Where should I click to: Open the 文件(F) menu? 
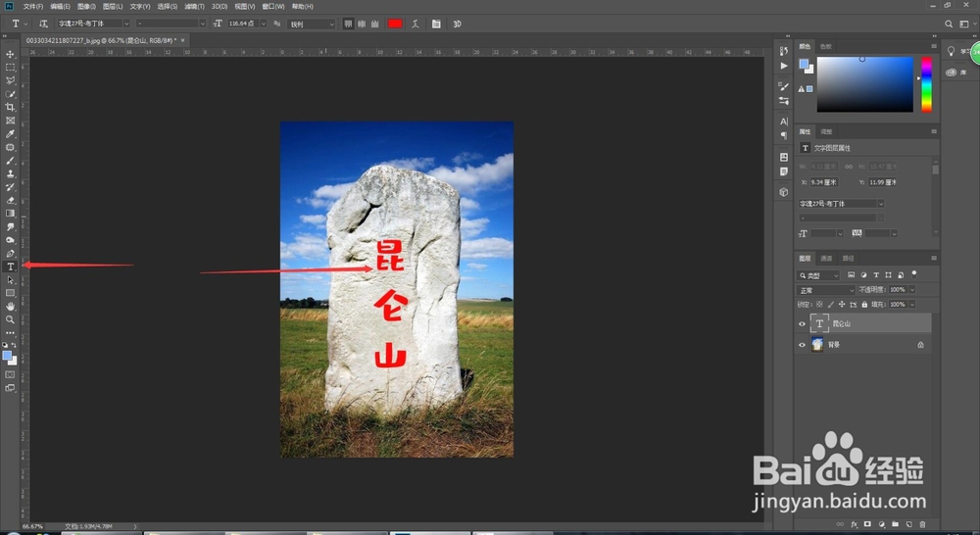33,6
